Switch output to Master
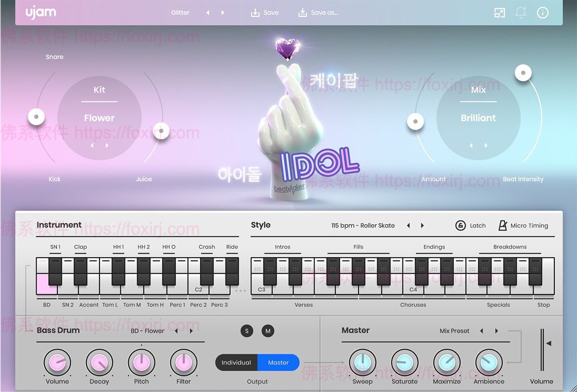Viewport: 577px width, 392px height. pos(279,363)
